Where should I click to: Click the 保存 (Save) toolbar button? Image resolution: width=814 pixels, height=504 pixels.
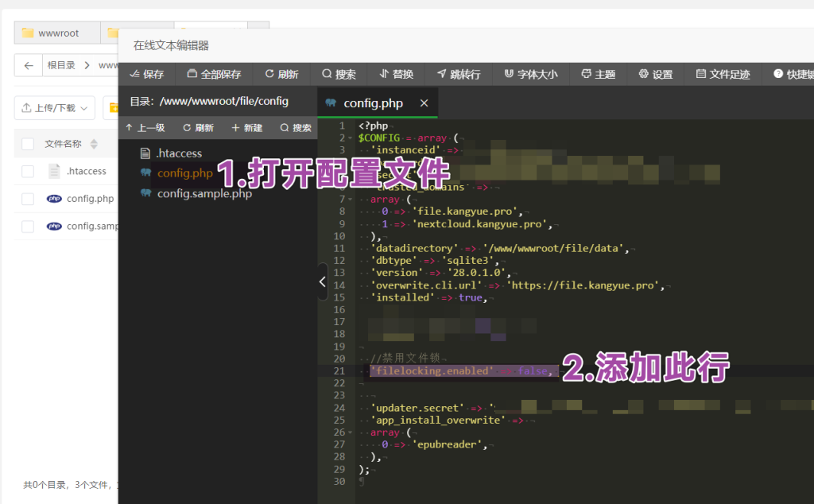point(147,74)
